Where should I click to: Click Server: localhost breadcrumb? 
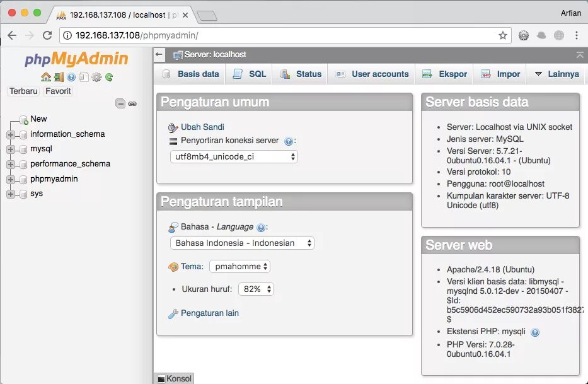(x=215, y=55)
